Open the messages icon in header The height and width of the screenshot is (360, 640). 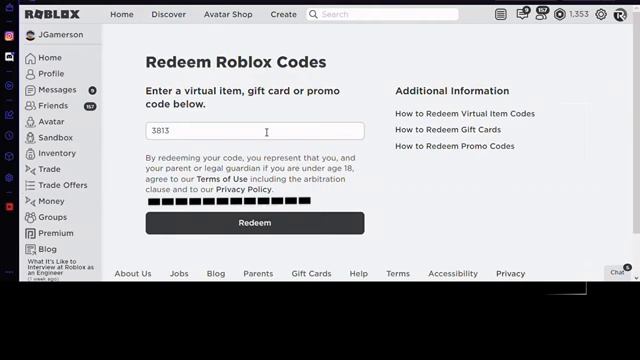[522, 14]
